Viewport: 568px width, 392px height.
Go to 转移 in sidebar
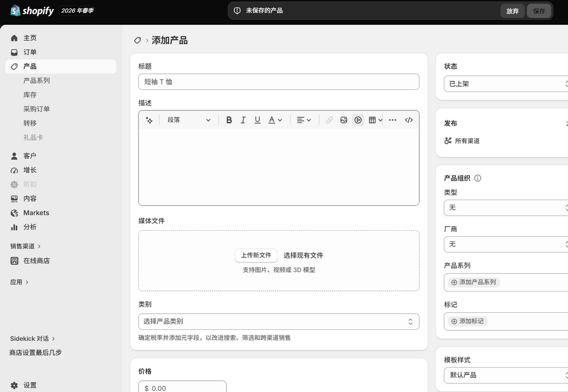pyautogui.click(x=30, y=123)
